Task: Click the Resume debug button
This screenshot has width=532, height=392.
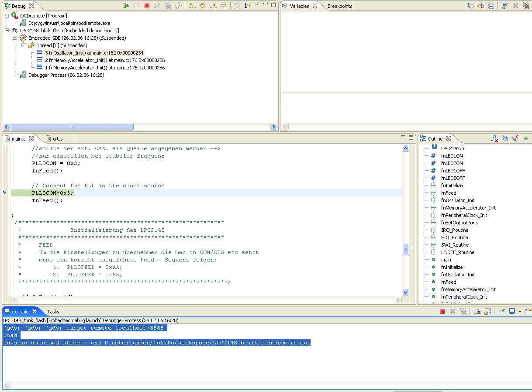Action: (126, 6)
